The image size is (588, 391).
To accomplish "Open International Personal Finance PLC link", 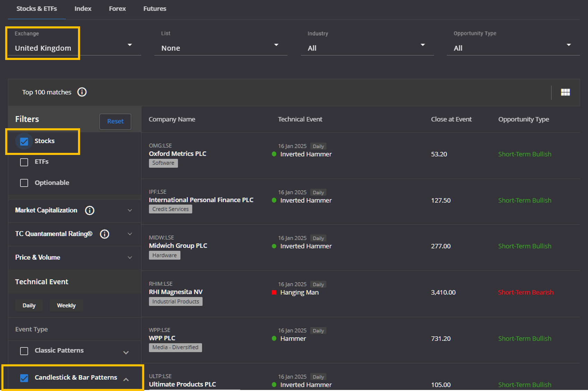I will point(201,200).
